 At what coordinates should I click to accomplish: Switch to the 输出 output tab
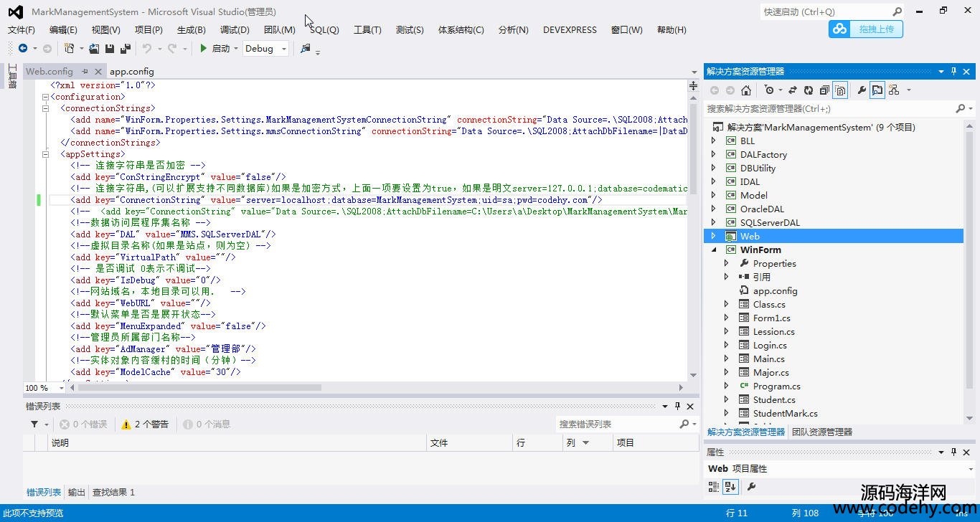coord(76,493)
